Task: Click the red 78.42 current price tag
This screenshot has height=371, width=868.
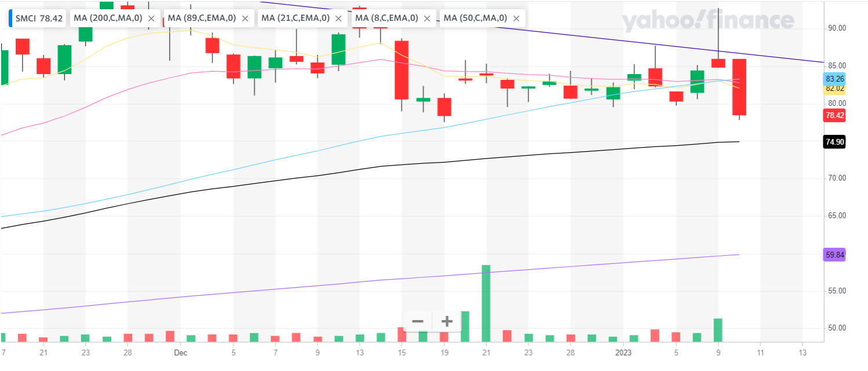Action: pyautogui.click(x=834, y=116)
